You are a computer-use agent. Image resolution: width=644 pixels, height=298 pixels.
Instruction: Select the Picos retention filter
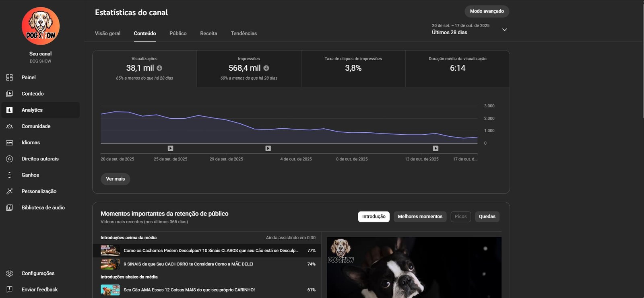pos(461,217)
